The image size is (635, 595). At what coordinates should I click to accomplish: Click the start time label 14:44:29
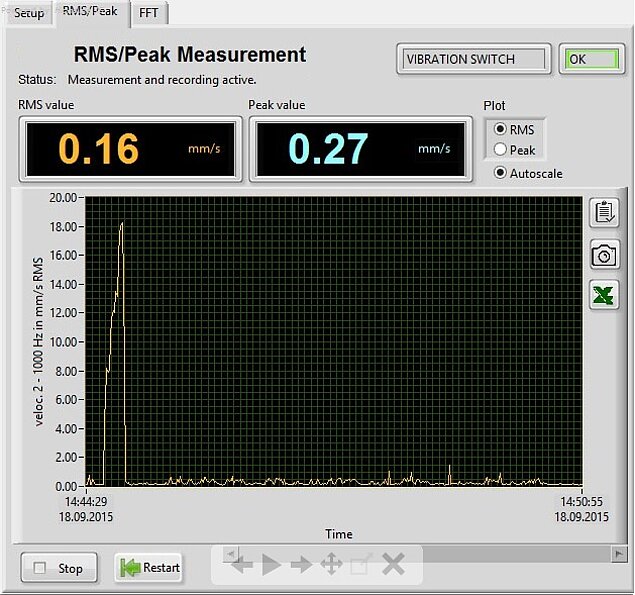[x=86, y=501]
